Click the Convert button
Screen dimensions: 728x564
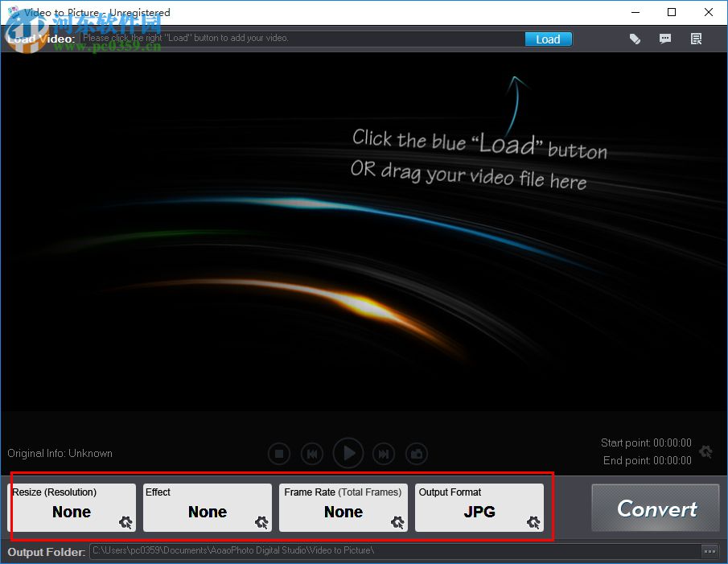[656, 508]
